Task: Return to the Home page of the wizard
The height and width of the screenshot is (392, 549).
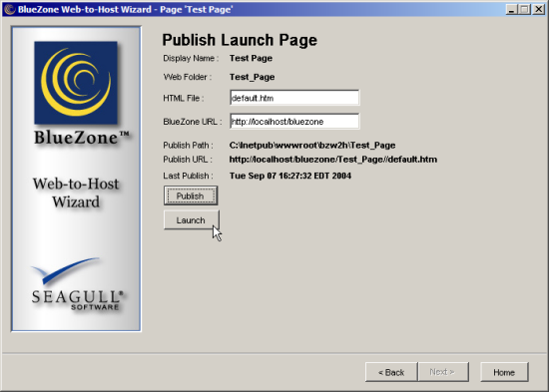Action: (x=504, y=372)
